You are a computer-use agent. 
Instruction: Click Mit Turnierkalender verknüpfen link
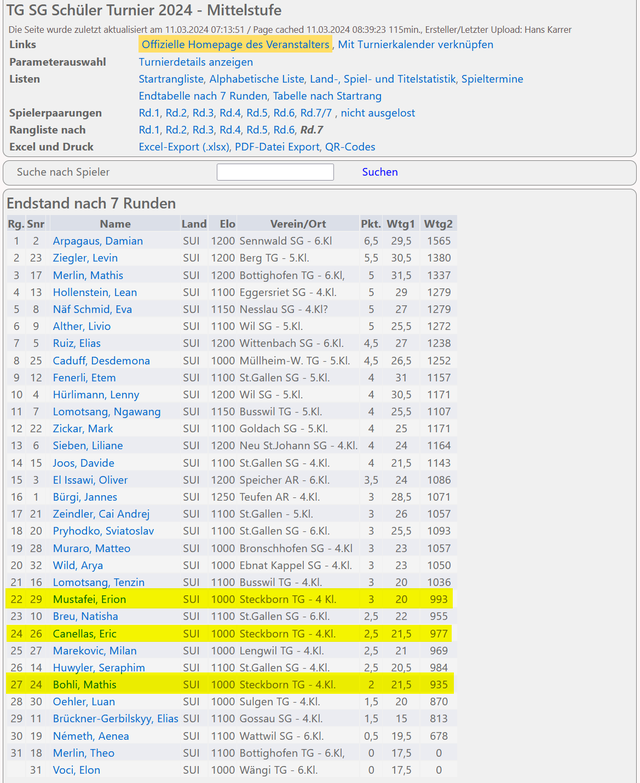point(415,44)
